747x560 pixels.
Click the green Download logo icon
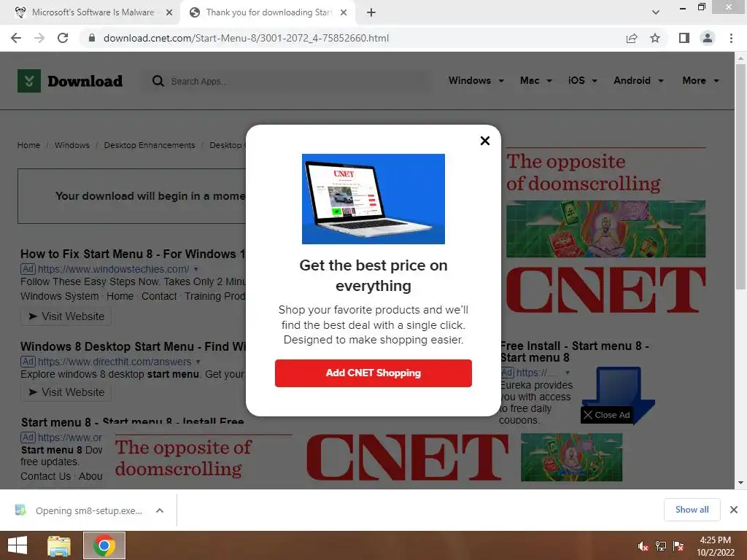29,81
